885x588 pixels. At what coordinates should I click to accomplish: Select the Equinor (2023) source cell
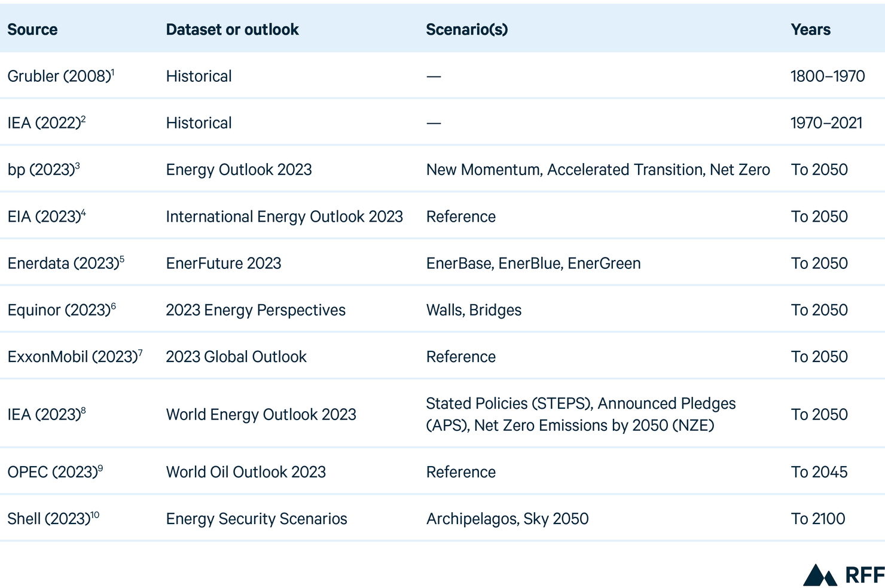(61, 310)
